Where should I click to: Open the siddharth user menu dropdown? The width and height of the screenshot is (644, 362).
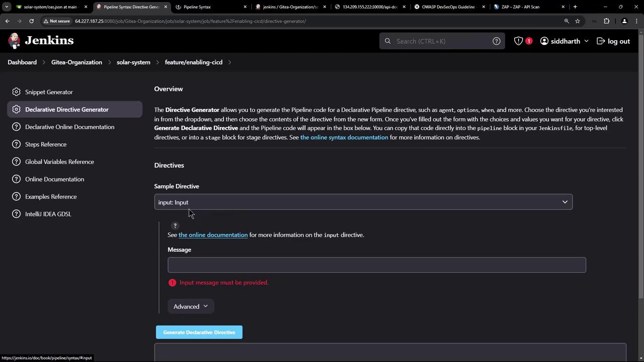click(x=564, y=41)
